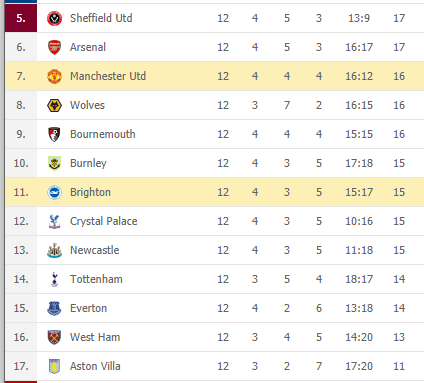Open the Crystal Palace team name link
424x383 pixels.
pyautogui.click(x=104, y=221)
